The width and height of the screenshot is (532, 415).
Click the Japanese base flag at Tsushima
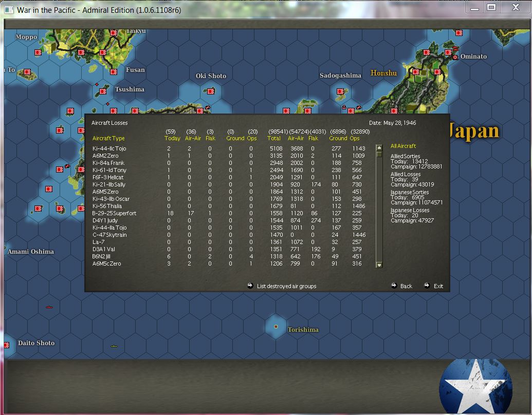pyautogui.click(x=103, y=91)
